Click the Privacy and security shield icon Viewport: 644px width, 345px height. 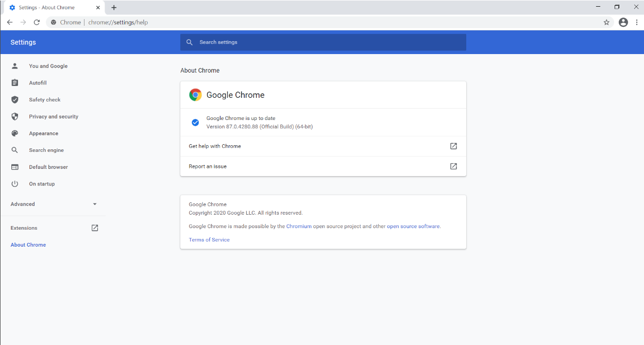click(x=15, y=116)
